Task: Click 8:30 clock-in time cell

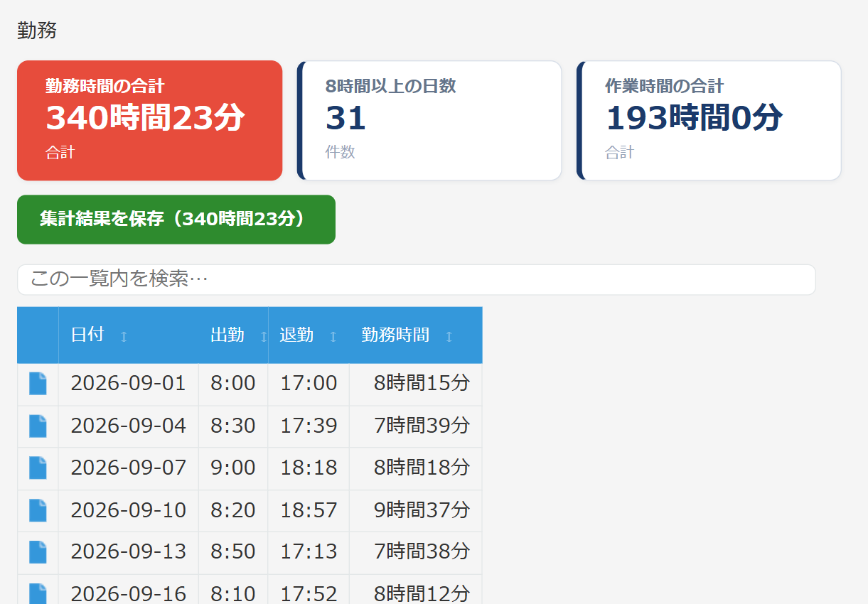Action: (x=233, y=426)
